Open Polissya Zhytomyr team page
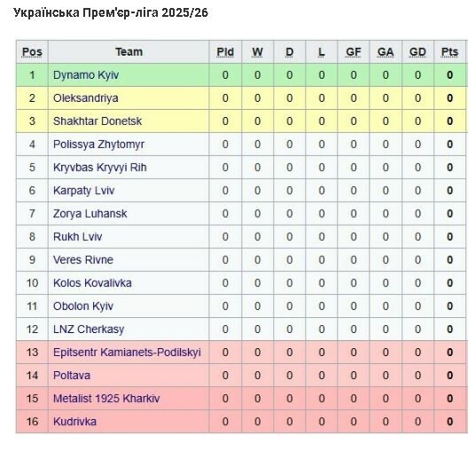 coord(98,144)
